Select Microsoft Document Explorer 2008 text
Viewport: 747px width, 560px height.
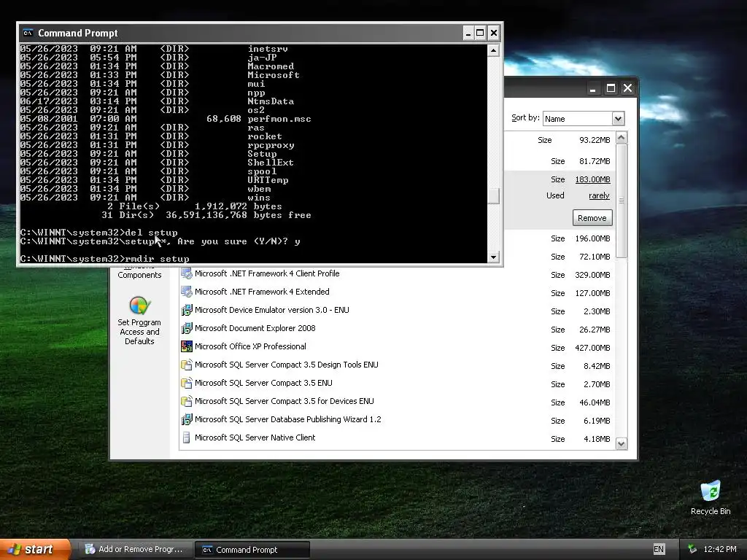coord(255,328)
